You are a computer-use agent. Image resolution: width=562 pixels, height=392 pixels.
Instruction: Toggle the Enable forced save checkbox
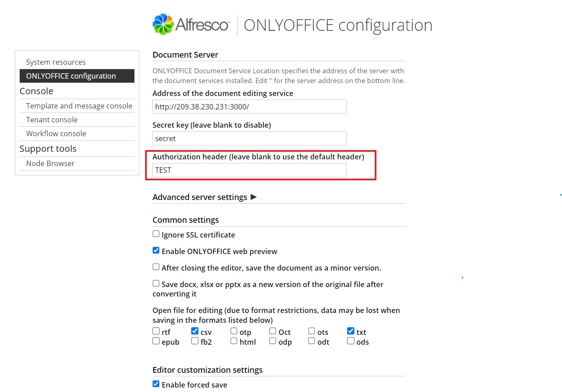point(156,384)
